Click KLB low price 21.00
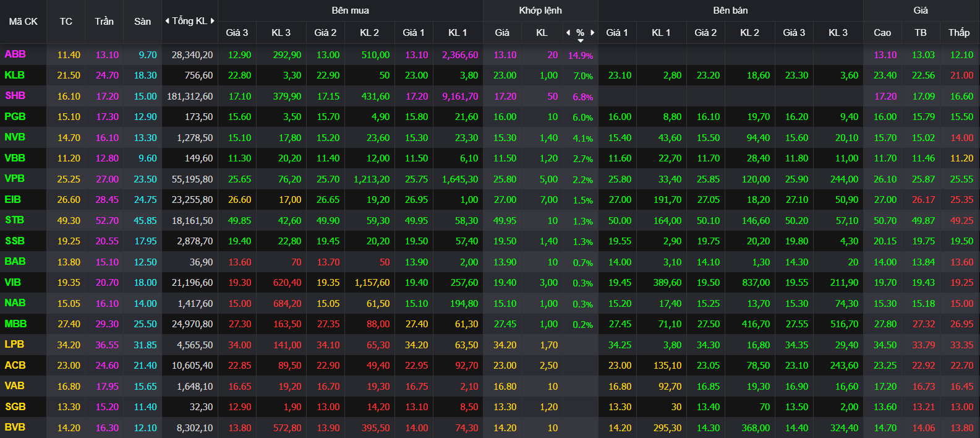The image size is (980, 438). point(962,75)
